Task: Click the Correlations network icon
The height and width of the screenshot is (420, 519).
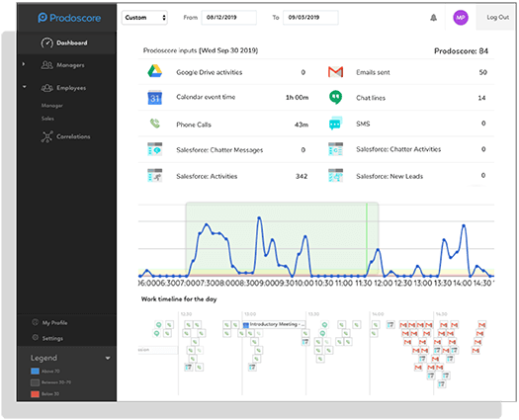Action: 47,136
